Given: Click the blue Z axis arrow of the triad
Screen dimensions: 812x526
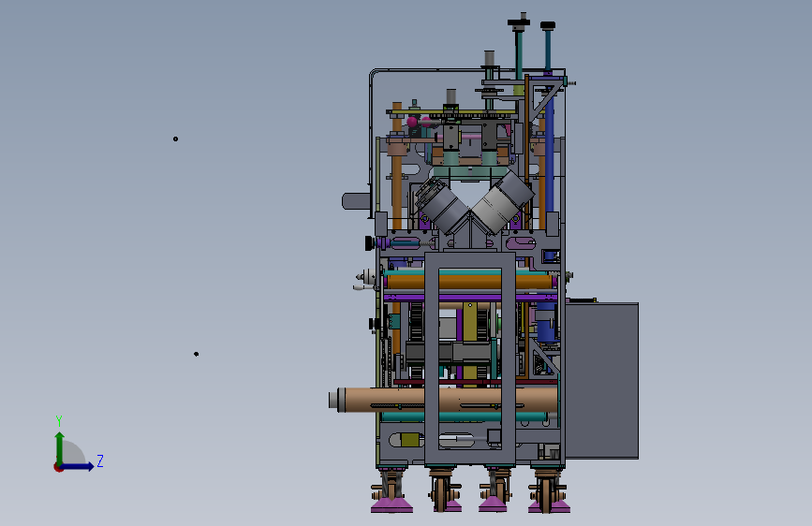Looking at the screenshot, I should [x=79, y=466].
